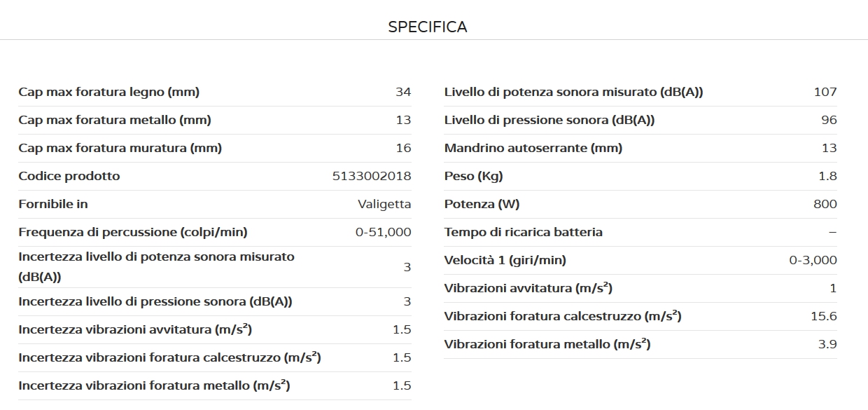Click the Frequenza di percussione value 0-51,000
This screenshot has height=410, width=868.
click(x=383, y=232)
